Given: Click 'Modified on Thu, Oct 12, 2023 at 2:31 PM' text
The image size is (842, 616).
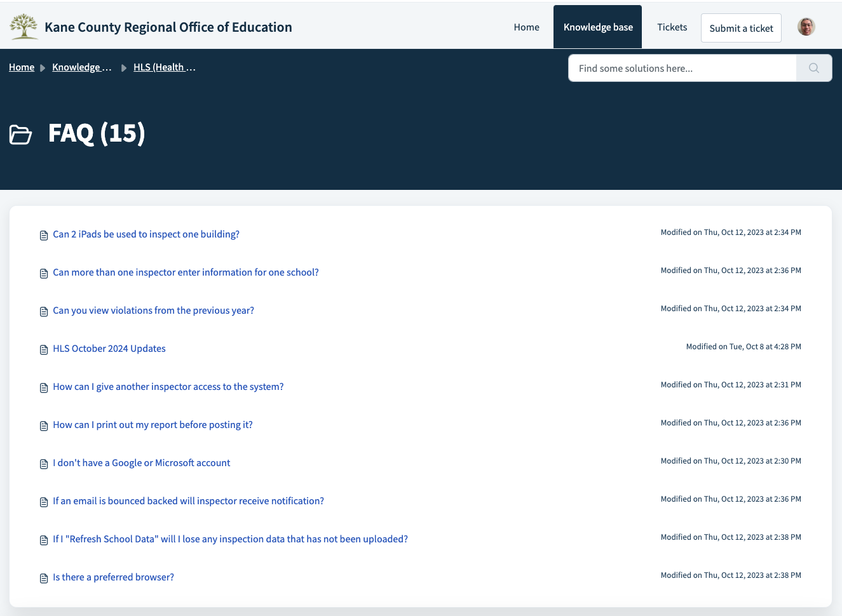Looking at the screenshot, I should pos(731,385).
